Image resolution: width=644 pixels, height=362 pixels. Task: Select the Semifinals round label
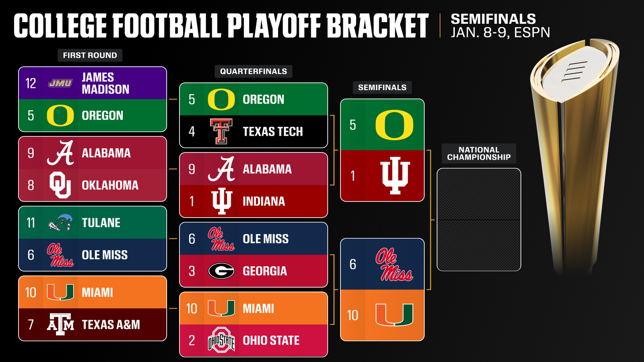[382, 87]
